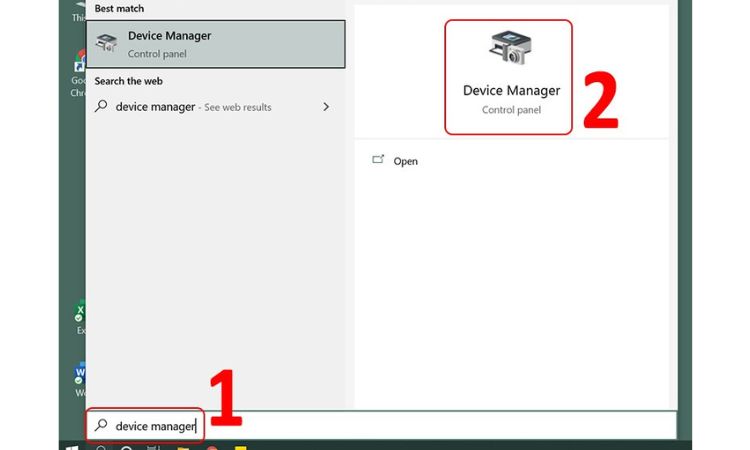750x450 pixels.
Task: Expand web results with the chevron arrow
Action: click(326, 107)
